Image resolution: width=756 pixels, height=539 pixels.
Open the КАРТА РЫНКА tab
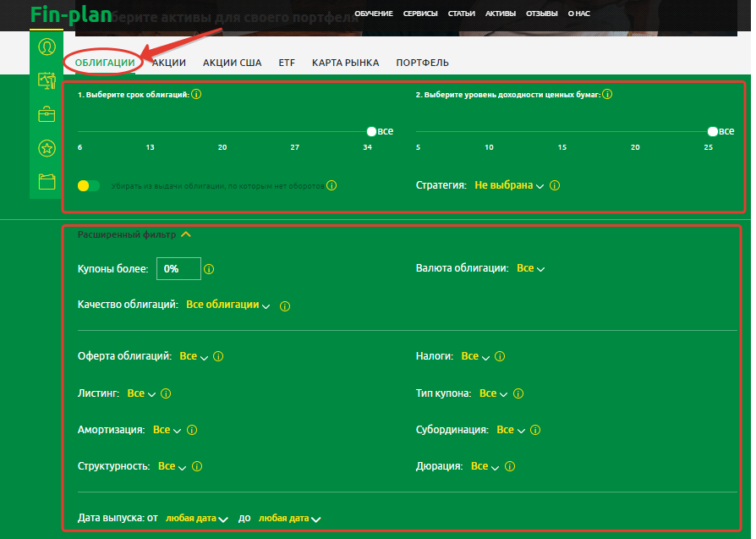coord(345,63)
